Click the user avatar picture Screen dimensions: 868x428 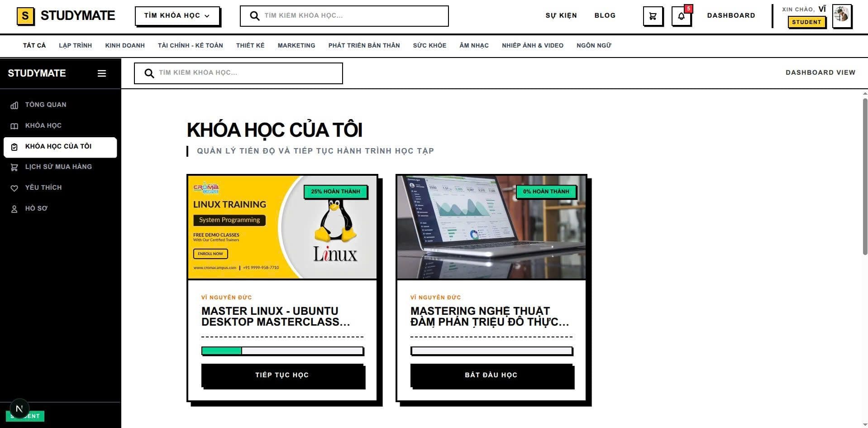pos(842,16)
